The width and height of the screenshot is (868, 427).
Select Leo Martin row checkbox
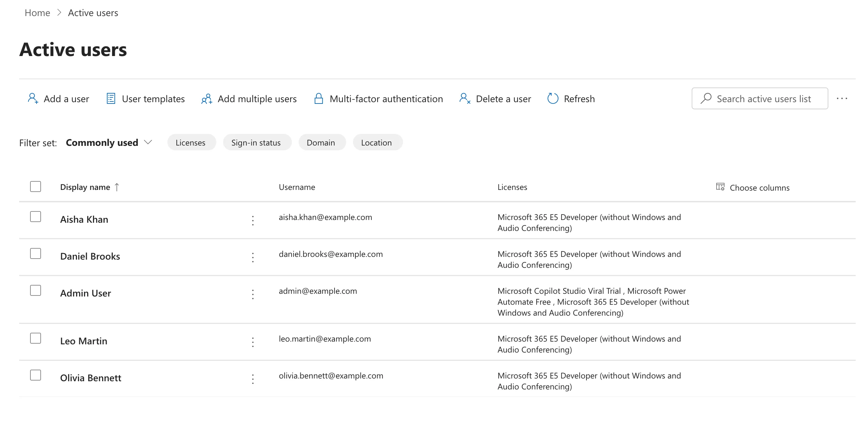(36, 338)
